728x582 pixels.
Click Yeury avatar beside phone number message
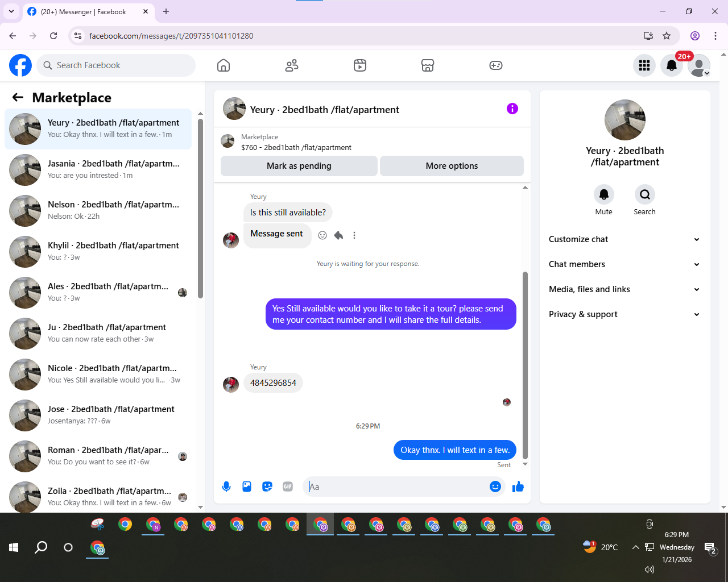(x=231, y=384)
